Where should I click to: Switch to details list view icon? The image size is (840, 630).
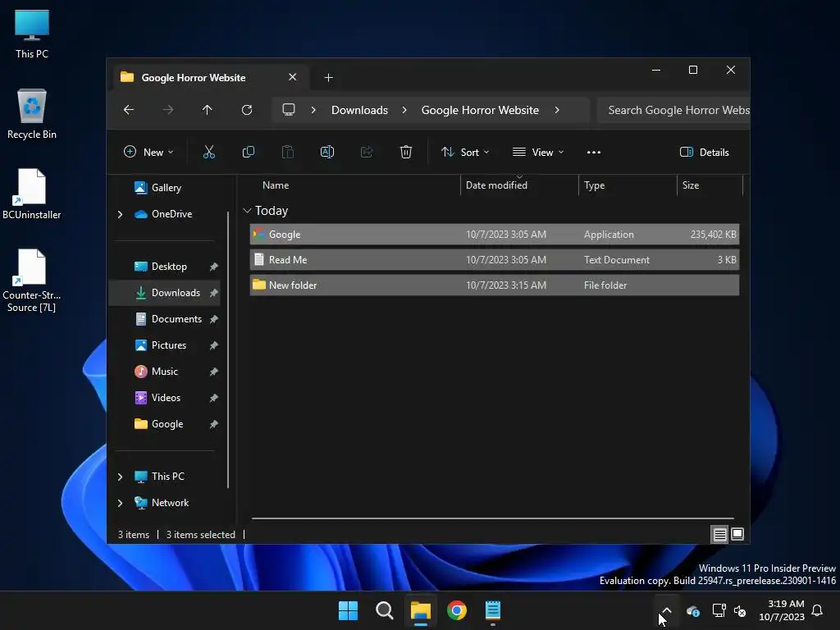click(719, 534)
